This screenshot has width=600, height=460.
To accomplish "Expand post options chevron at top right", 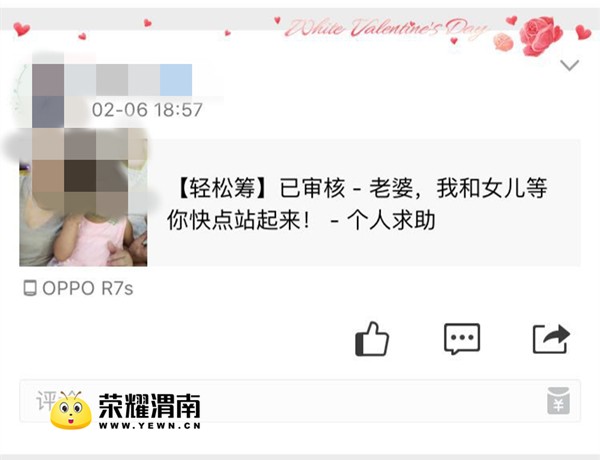I will pyautogui.click(x=570, y=65).
